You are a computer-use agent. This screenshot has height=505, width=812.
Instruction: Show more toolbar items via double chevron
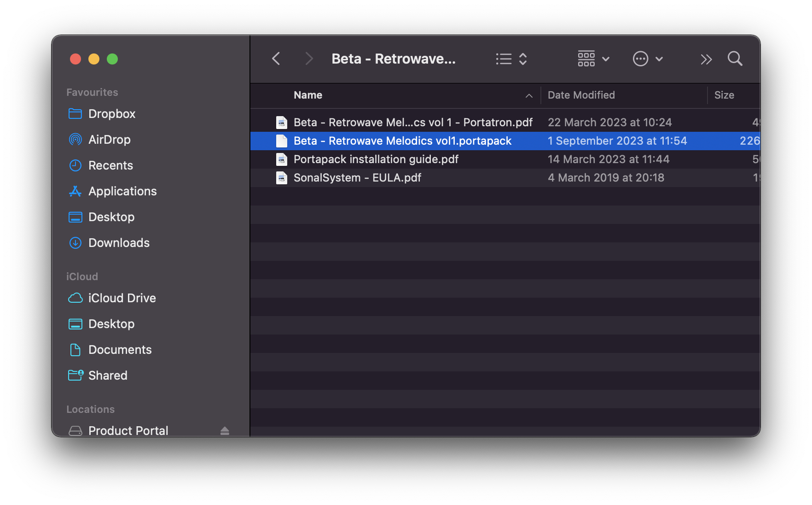click(706, 59)
